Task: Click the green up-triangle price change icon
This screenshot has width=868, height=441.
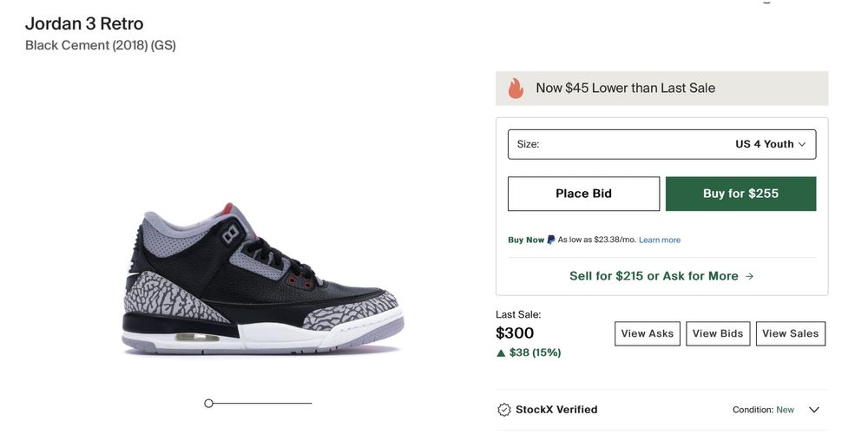Action: [501, 353]
